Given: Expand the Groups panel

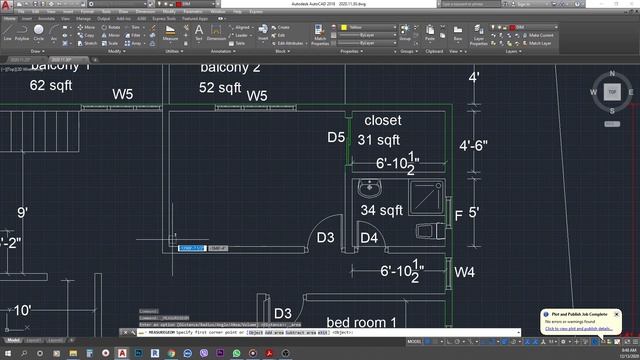Looking at the screenshot, I should (x=409, y=51).
